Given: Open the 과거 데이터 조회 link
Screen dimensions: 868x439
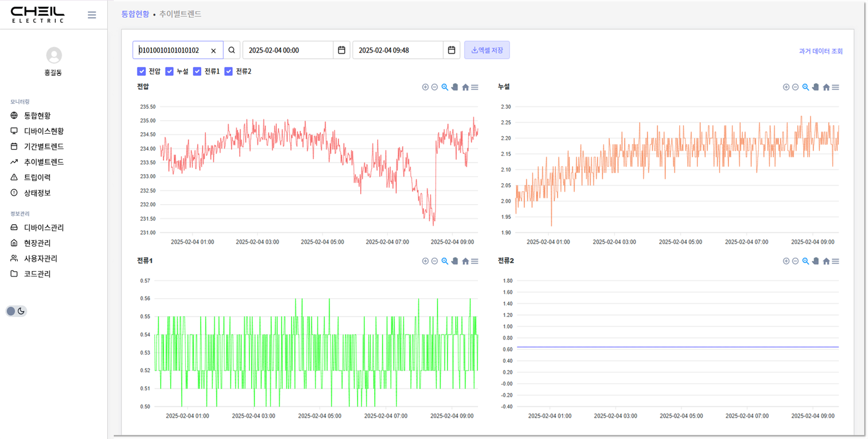Looking at the screenshot, I should click(x=820, y=52).
